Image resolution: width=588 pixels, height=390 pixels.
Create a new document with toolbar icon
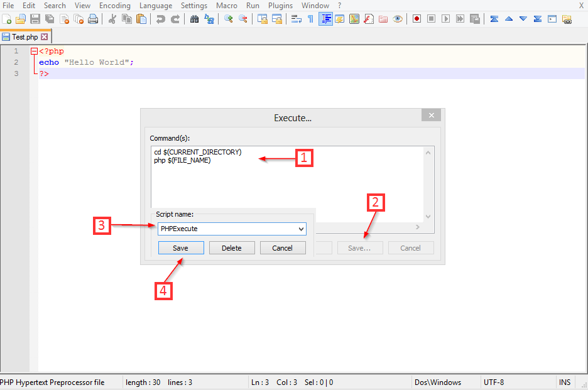(x=7, y=19)
